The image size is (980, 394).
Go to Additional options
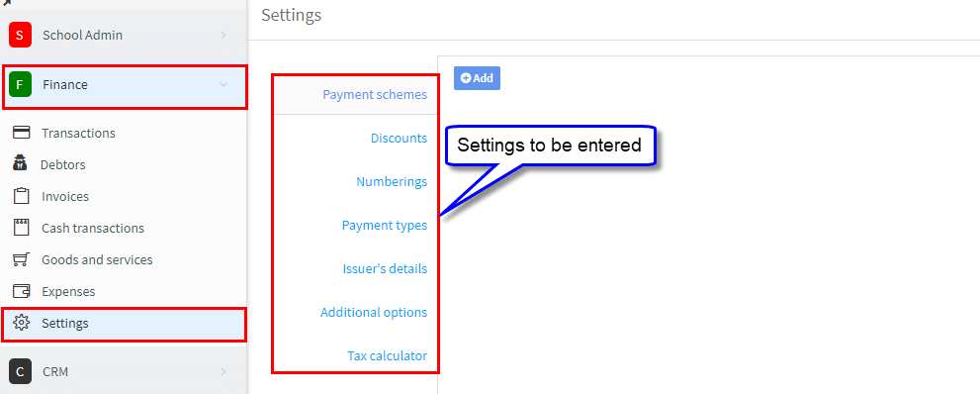(x=374, y=312)
